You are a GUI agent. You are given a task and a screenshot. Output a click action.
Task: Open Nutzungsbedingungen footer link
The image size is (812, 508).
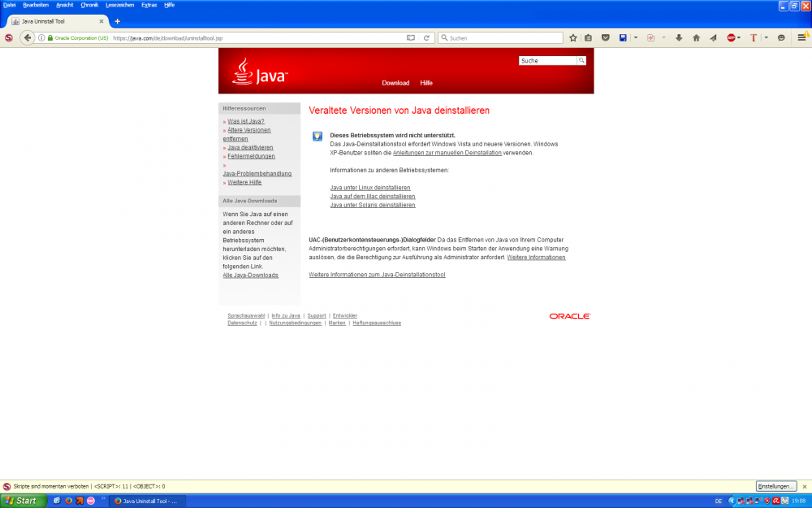pos(296,323)
